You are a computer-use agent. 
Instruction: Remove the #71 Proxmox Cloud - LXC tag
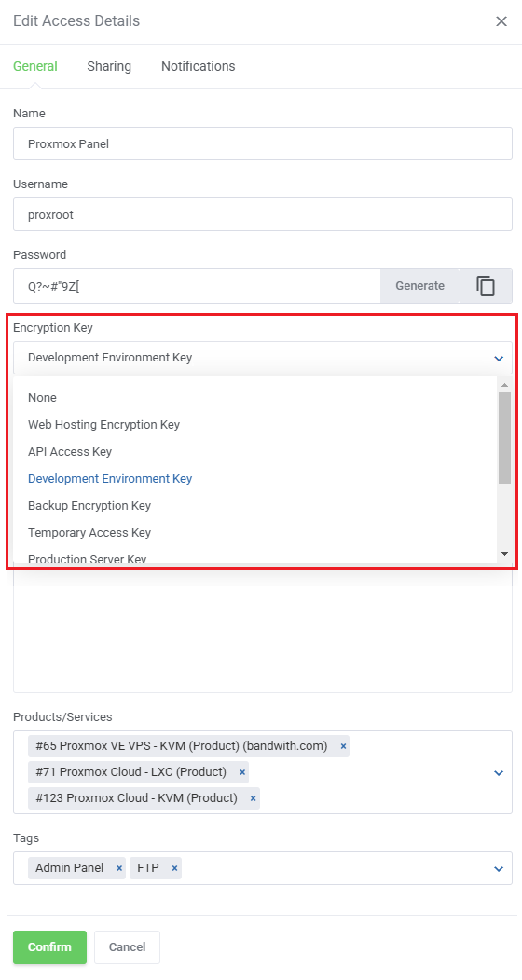[x=242, y=772]
